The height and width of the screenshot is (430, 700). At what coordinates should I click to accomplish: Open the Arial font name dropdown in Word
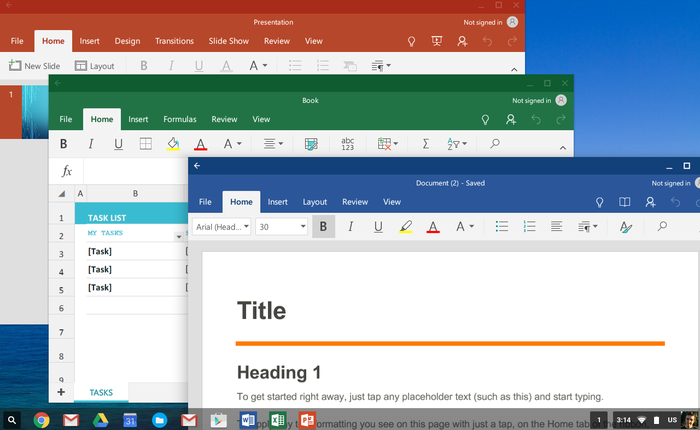[x=221, y=226]
